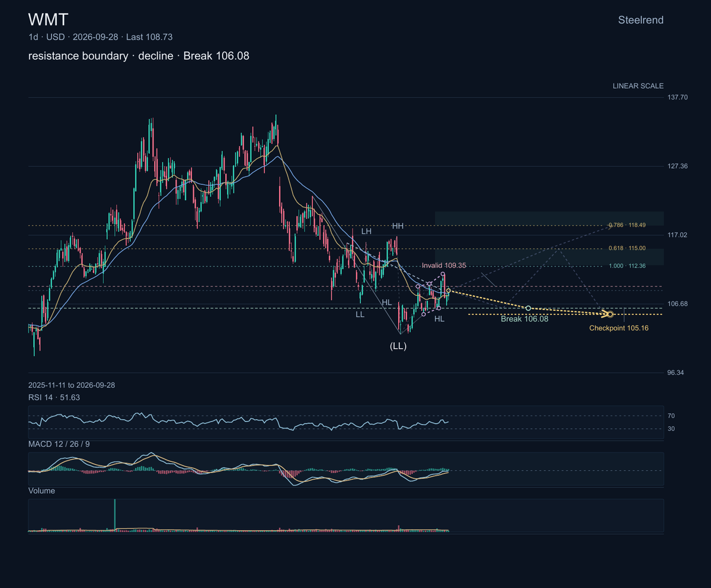Click the 96.34 price axis label

(x=675, y=373)
